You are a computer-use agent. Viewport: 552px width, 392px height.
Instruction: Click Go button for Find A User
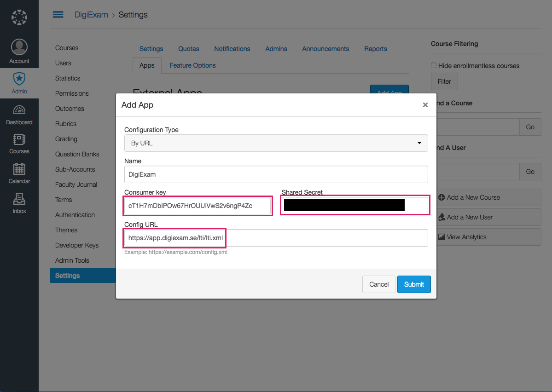click(530, 172)
